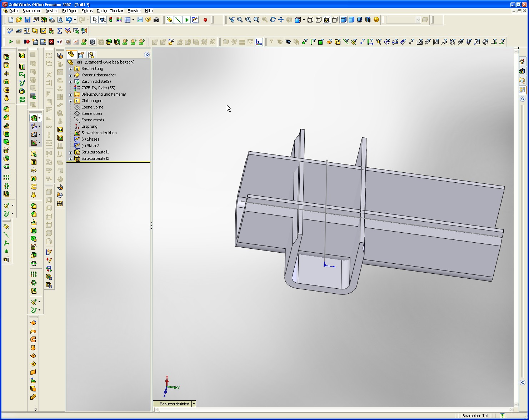Select Ebene vorne in feature tree
Image resolution: width=529 pixels, height=420 pixels.
tap(92, 107)
